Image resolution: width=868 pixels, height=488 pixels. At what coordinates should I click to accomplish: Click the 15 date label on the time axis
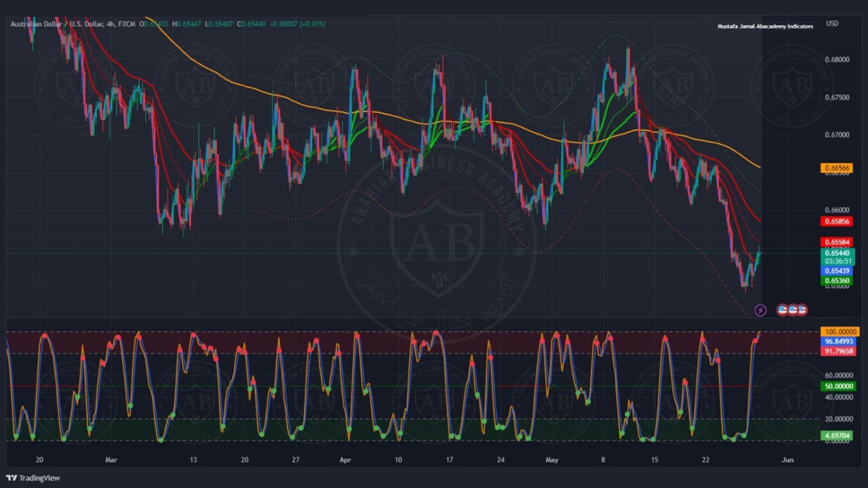[x=654, y=460]
